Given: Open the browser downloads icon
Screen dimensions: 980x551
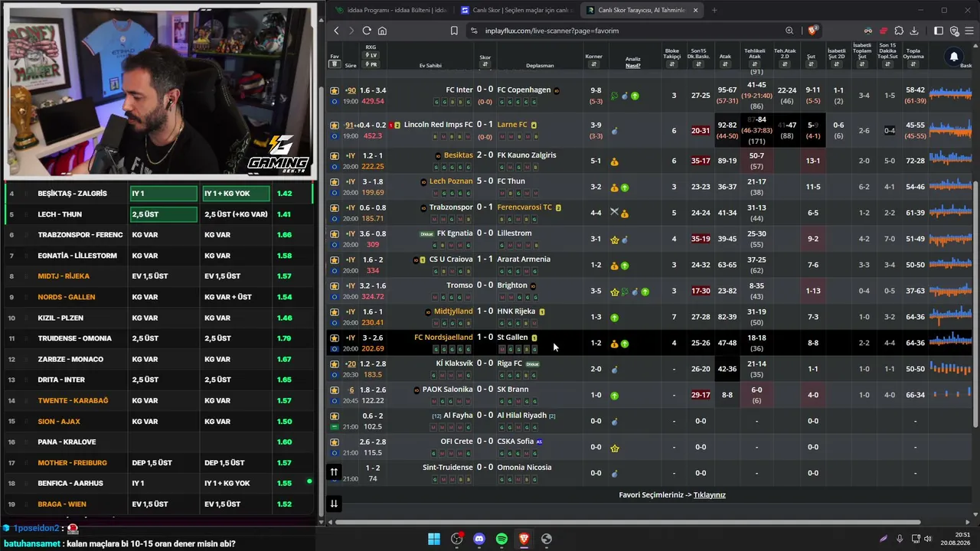Looking at the screenshot, I should [914, 31].
